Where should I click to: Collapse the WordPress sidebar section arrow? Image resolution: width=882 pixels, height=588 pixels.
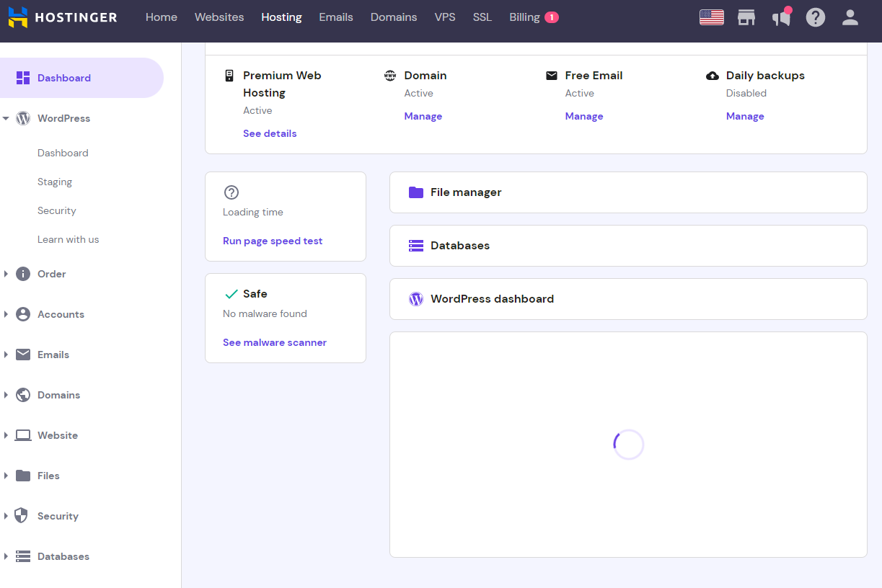tap(6, 118)
